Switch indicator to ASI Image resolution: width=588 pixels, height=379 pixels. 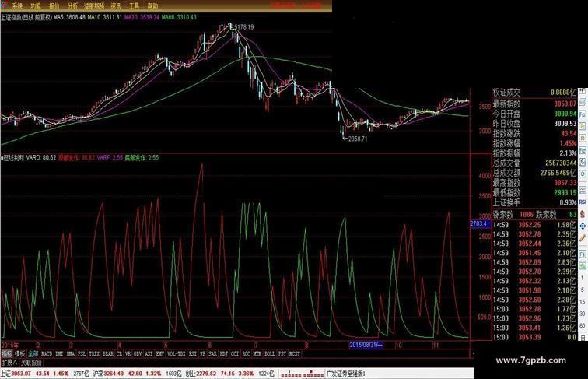tap(149, 353)
